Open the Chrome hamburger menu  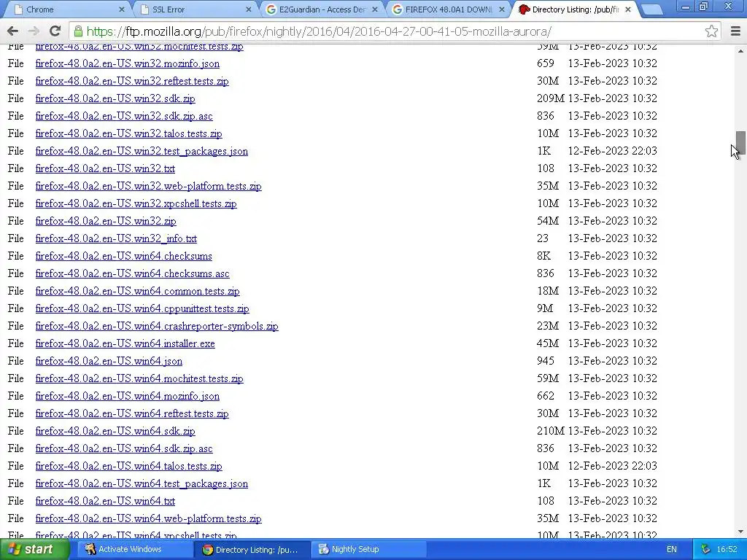(x=735, y=31)
